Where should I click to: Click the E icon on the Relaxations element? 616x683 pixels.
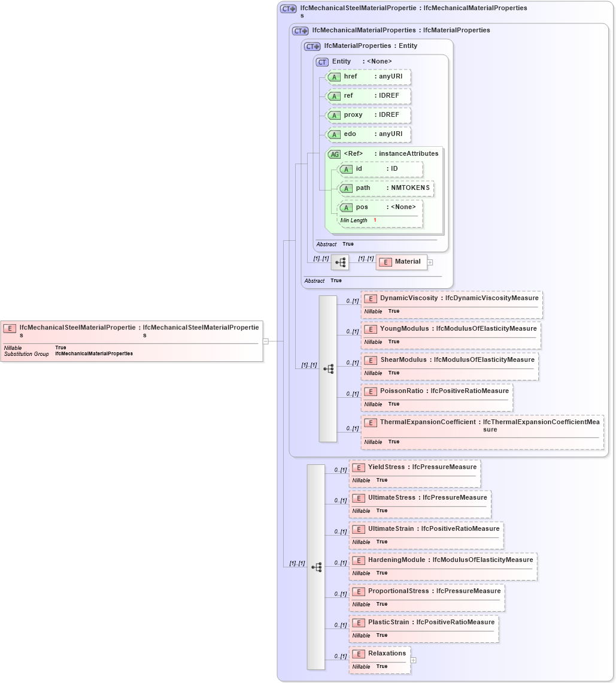358,654
